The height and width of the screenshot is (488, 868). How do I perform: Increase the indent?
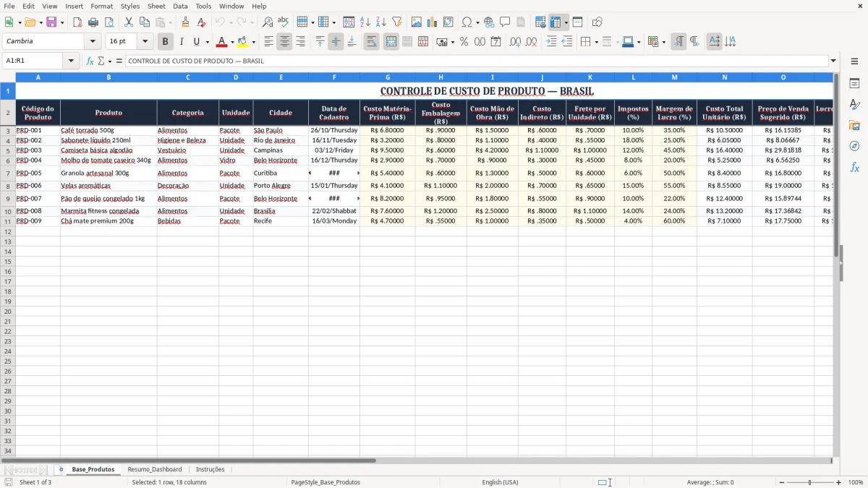pos(551,42)
